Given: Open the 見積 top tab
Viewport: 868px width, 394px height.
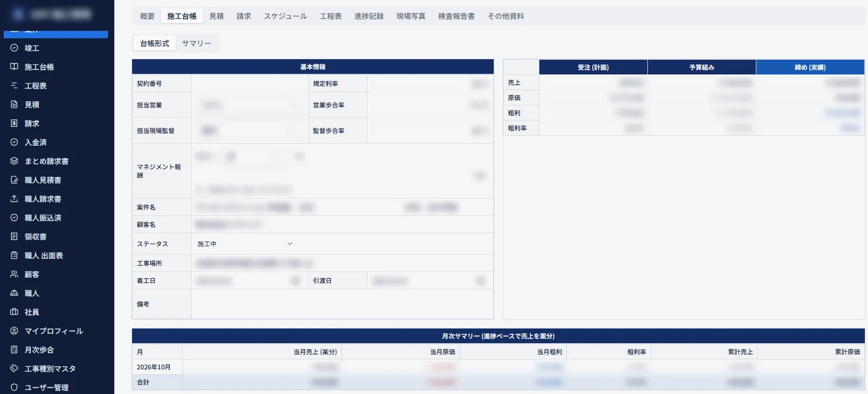Looking at the screenshot, I should (216, 16).
